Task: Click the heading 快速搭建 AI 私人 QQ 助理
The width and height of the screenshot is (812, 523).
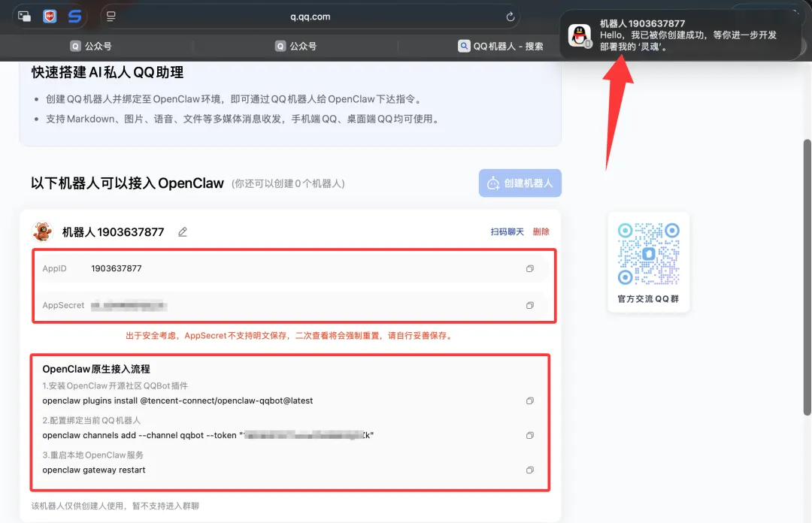Action: coord(108,72)
